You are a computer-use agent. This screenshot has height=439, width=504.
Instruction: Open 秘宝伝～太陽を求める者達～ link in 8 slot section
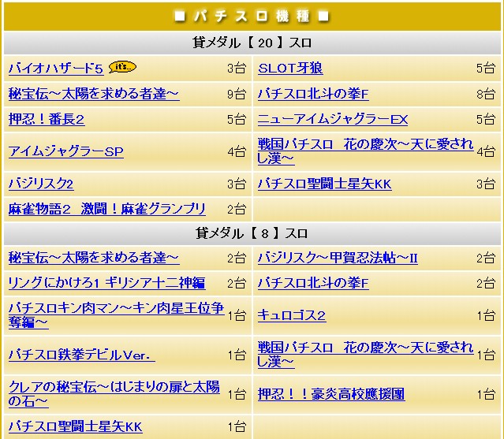coord(94,258)
